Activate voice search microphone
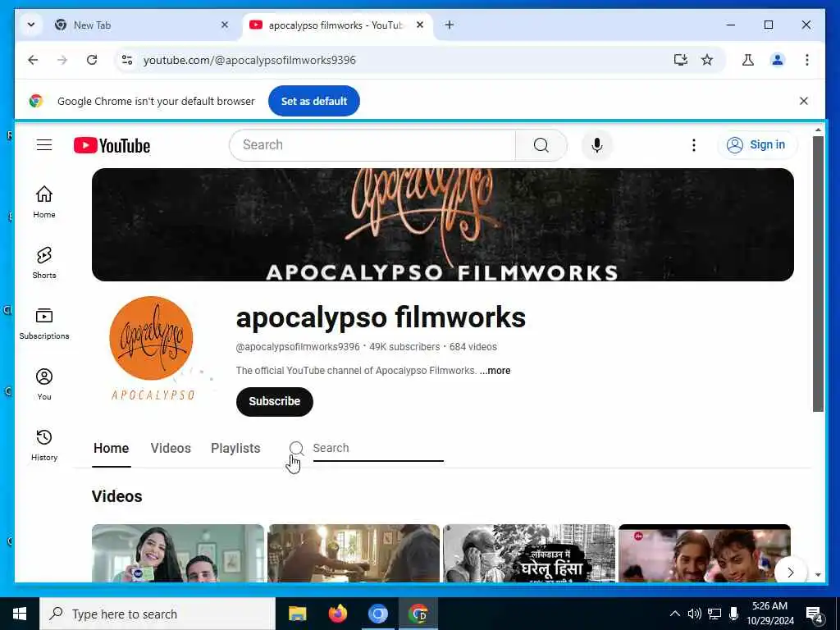Screen dimensions: 840x630 (x=597, y=145)
